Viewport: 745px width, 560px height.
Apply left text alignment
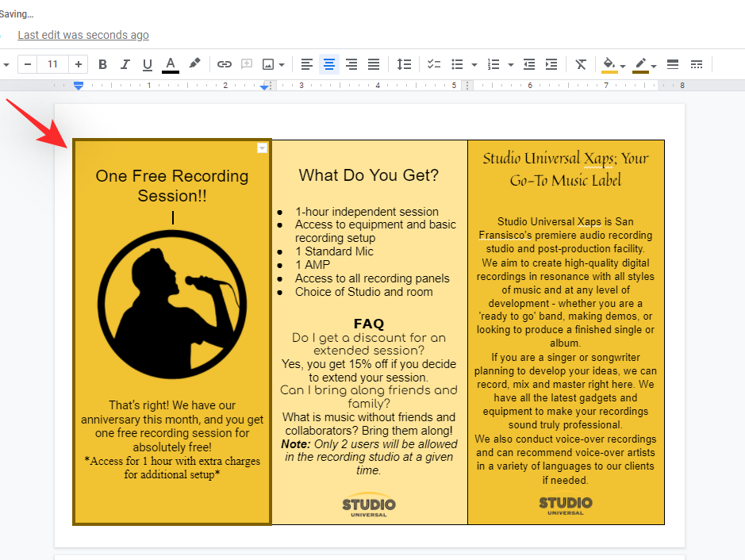[x=307, y=64]
